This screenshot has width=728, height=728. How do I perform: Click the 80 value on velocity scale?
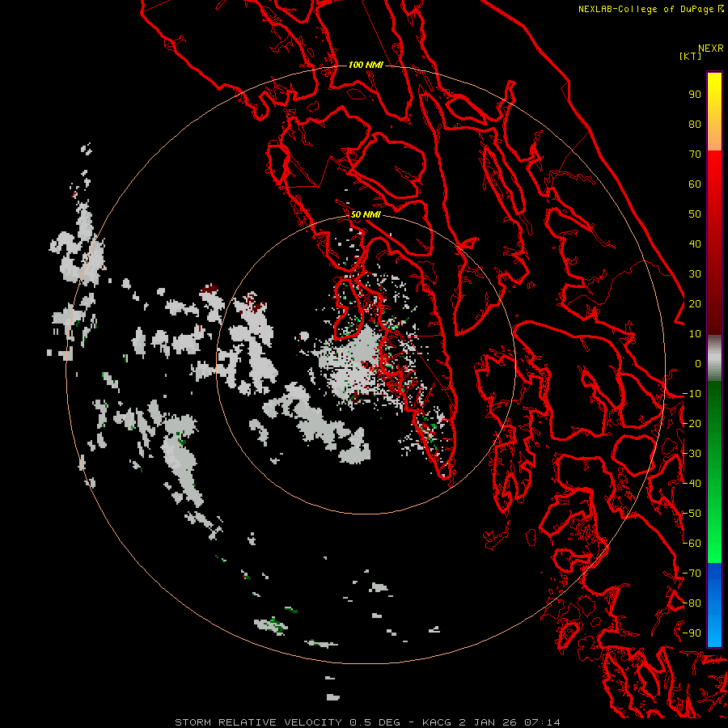(695, 124)
